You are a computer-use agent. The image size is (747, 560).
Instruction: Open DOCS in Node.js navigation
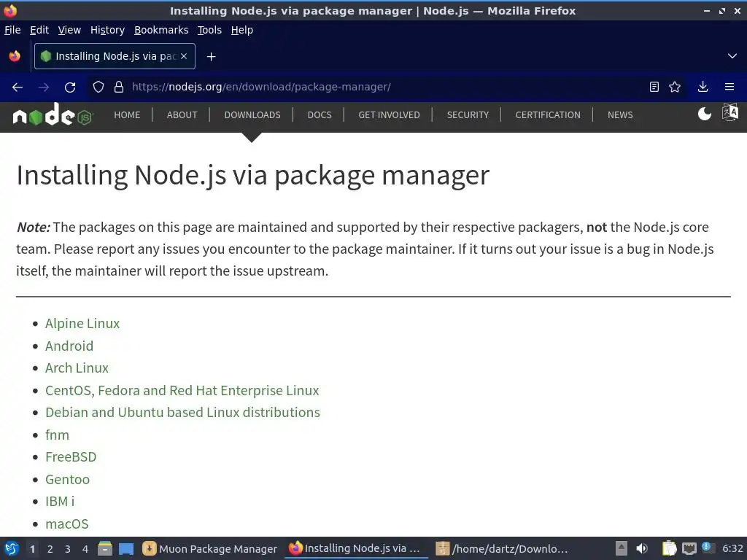(320, 114)
